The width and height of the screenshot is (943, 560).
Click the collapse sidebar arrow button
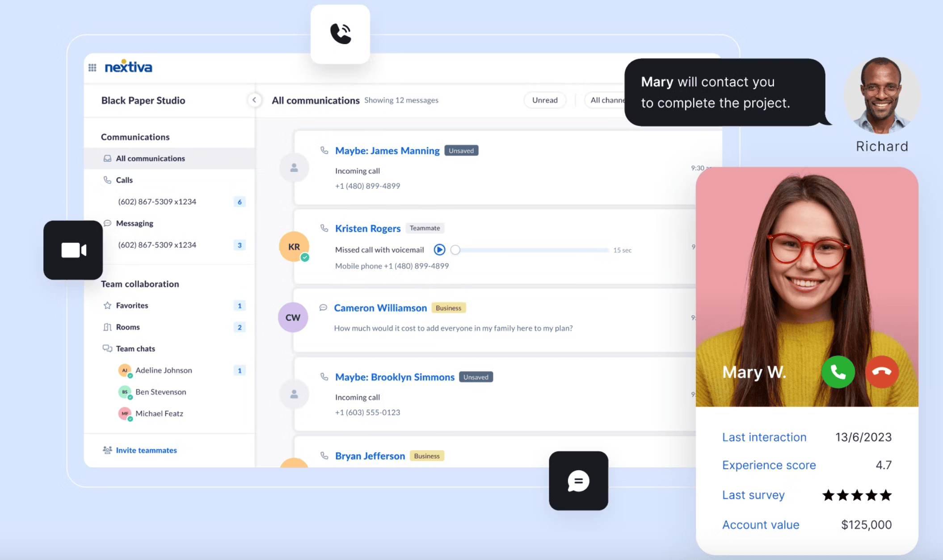click(x=254, y=100)
